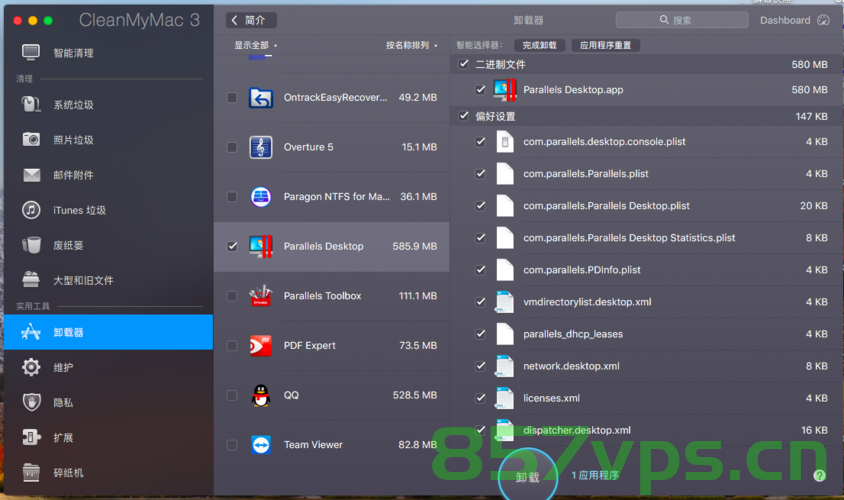The image size is (844, 500).
Task: Open the Maintenance (维护) gear icon
Action: tap(31, 367)
